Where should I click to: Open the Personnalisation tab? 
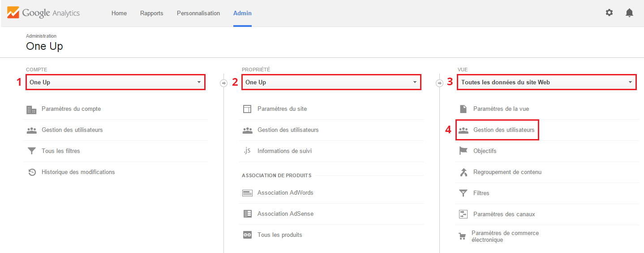198,13
